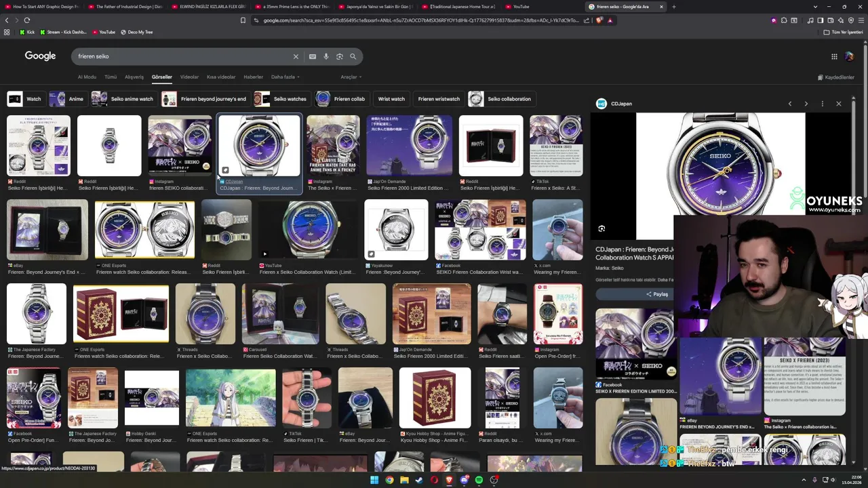868x488 pixels.
Task: Open Chrome from the taskbar
Action: (x=389, y=480)
